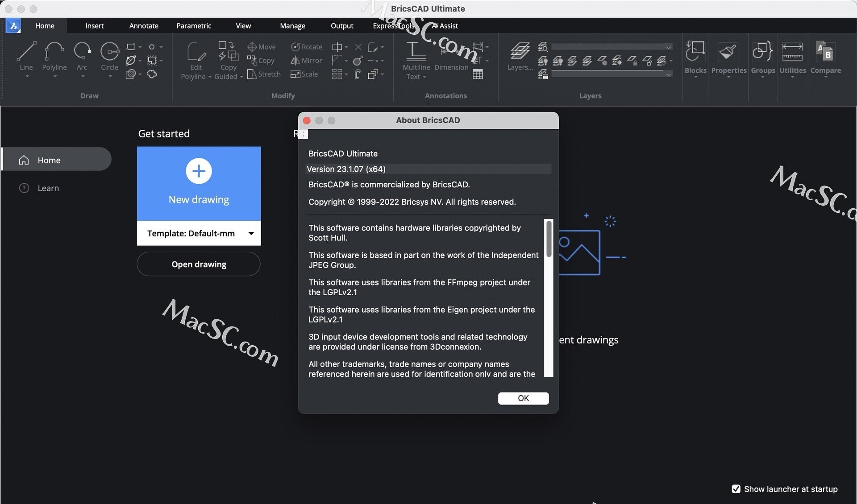
Task: Open the Express Tools menu tab
Action: click(x=394, y=25)
